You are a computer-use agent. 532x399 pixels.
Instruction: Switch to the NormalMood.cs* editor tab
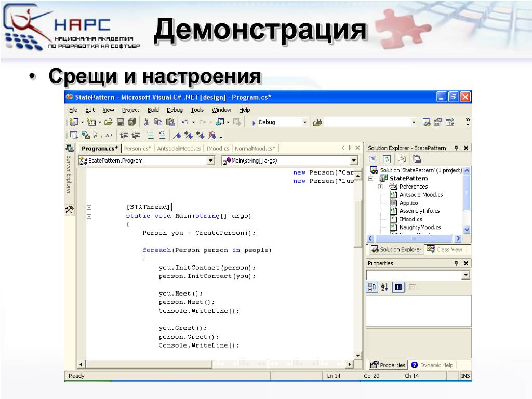coord(255,148)
